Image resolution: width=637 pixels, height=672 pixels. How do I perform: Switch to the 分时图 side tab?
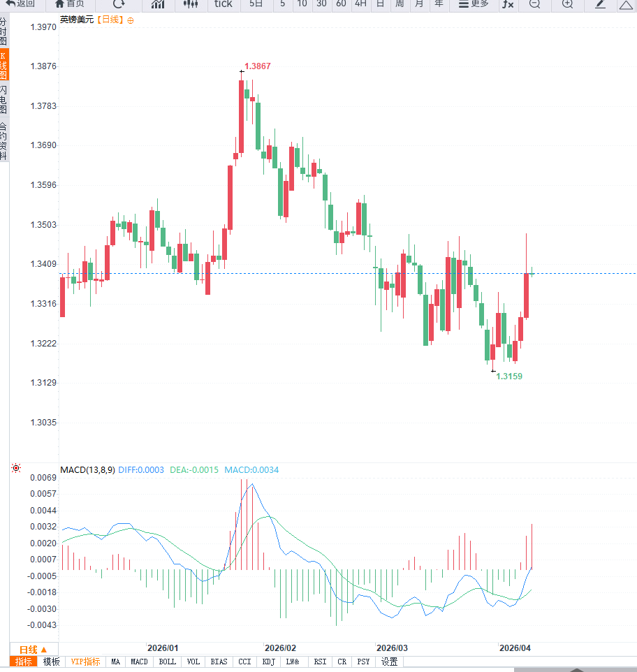tap(4, 32)
